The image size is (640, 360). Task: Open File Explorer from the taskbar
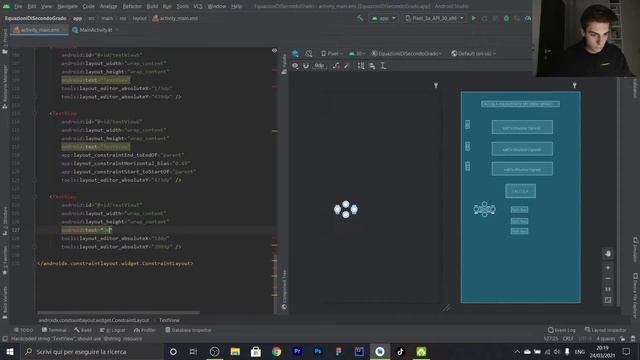235,351
